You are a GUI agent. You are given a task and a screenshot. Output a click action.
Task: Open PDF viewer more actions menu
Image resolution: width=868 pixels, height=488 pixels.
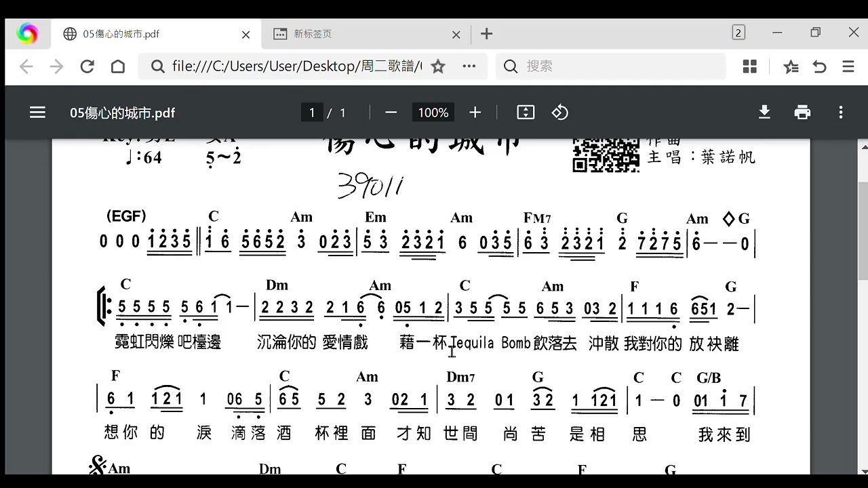coord(841,113)
